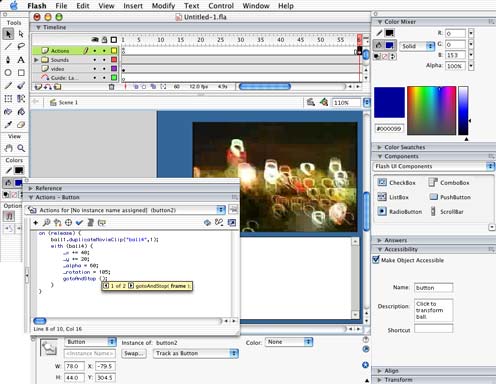Click the Check Syntax checkmark icon
This screenshot has height=384, width=496.
[79, 222]
